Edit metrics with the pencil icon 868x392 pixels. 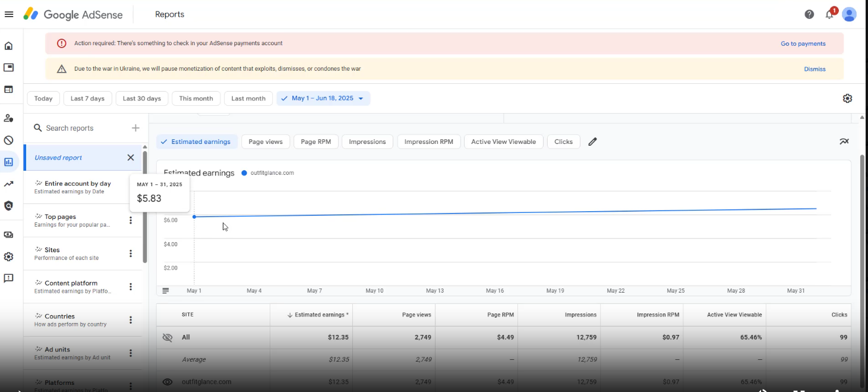point(592,142)
